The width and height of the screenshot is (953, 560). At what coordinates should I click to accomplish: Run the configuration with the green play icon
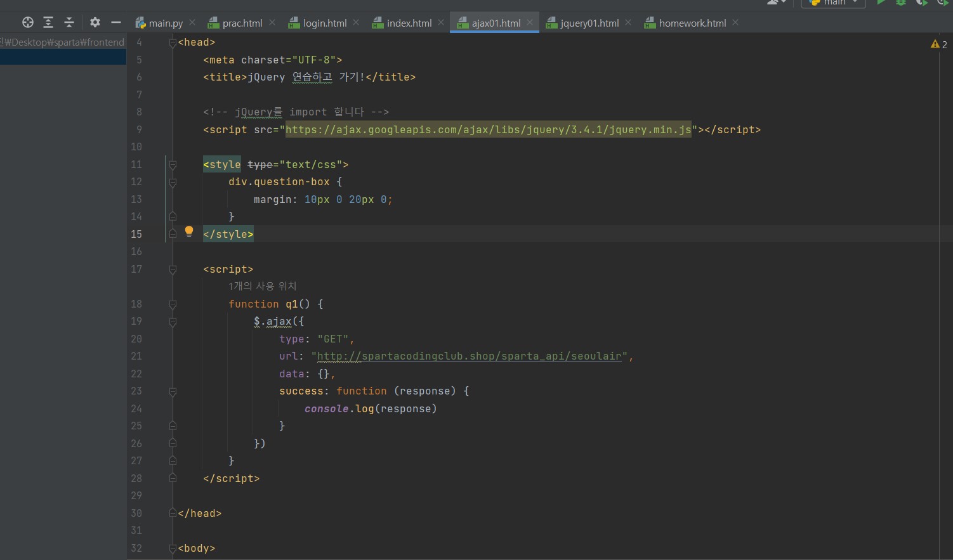881,3
